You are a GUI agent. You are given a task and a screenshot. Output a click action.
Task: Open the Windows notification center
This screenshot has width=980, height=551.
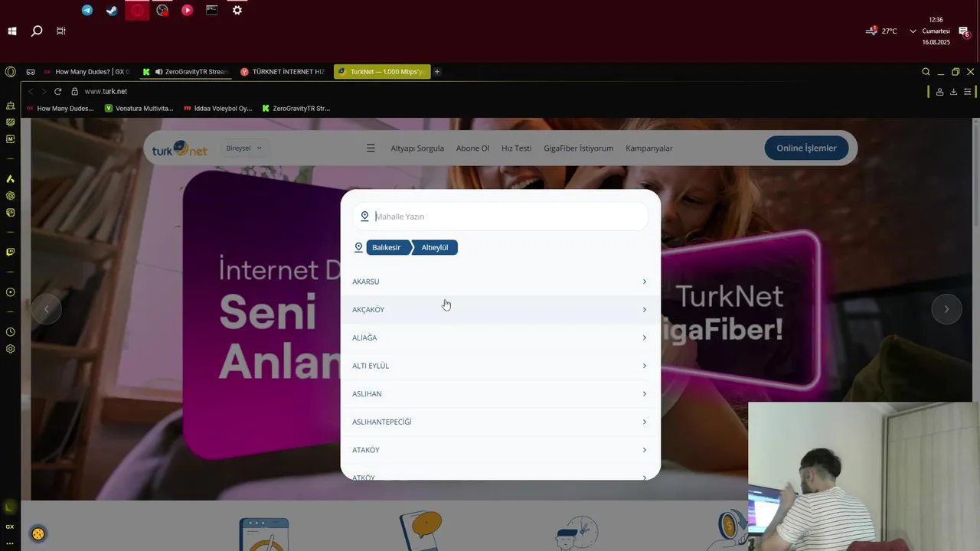pos(965,31)
